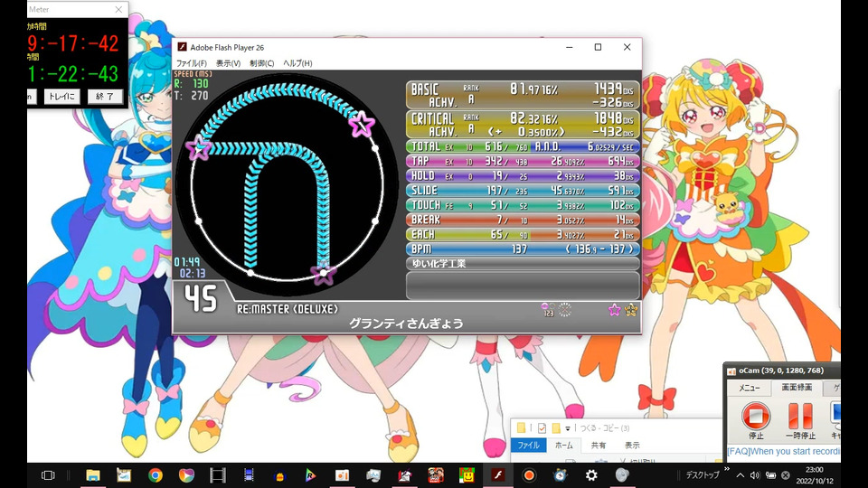Click the 終了 button in Meter window
Screen dimensions: 868x488
click(105, 97)
